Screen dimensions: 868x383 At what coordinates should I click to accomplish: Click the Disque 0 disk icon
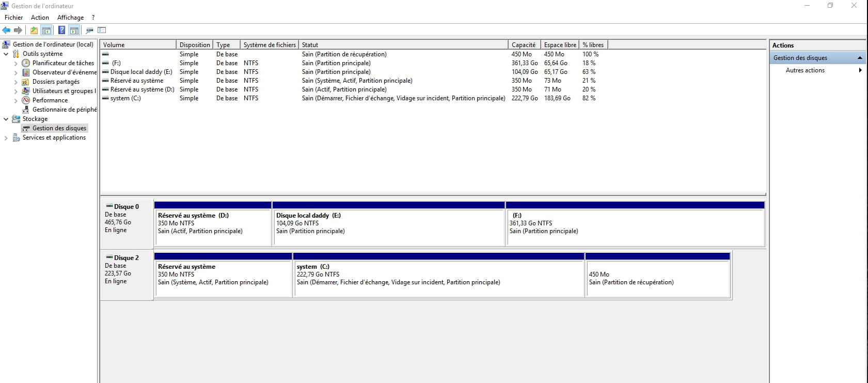[109, 206]
